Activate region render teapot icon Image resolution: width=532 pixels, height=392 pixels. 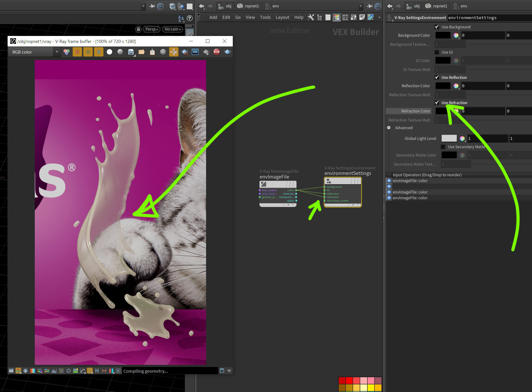(185, 52)
